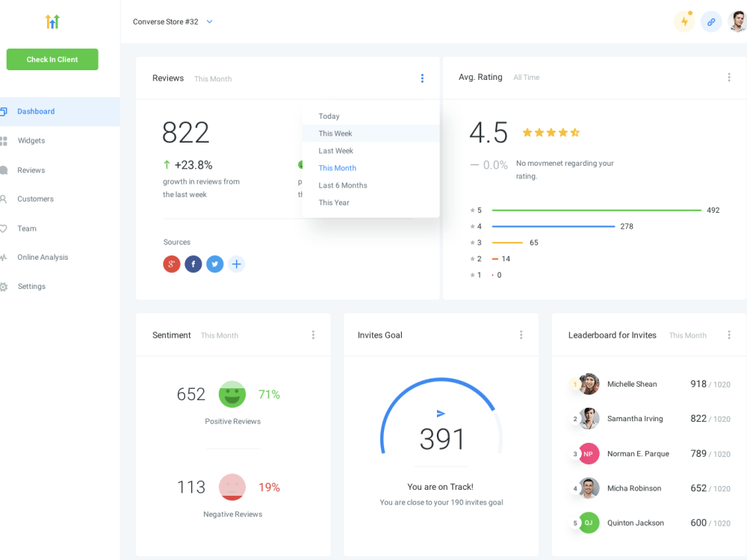This screenshot has height=560, width=747.
Task: Click the Online Analysis pulse icon
Action: pyautogui.click(x=3, y=258)
